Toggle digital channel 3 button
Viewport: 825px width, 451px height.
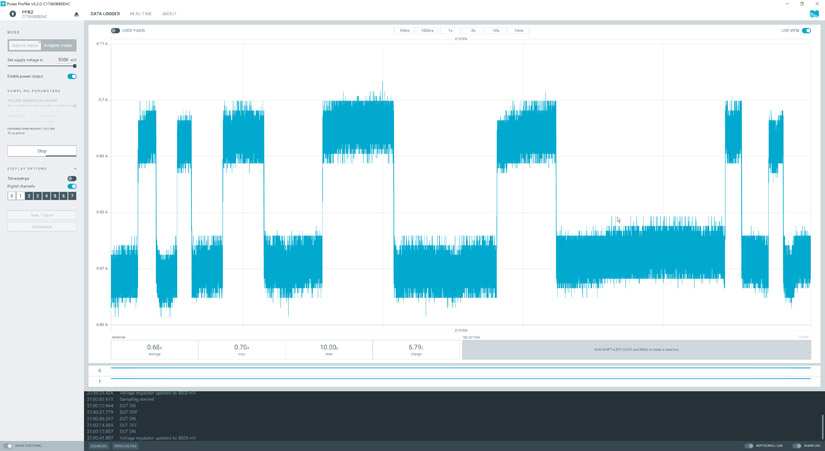pyautogui.click(x=37, y=196)
